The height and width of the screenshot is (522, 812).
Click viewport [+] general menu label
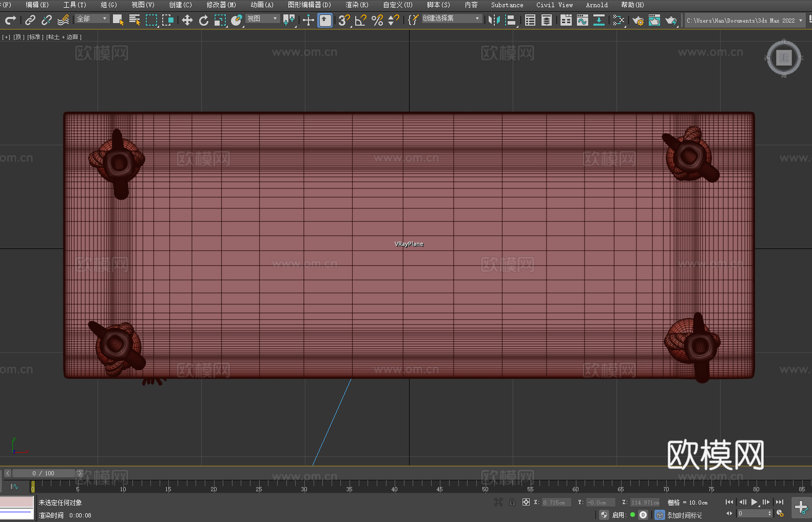click(6, 37)
